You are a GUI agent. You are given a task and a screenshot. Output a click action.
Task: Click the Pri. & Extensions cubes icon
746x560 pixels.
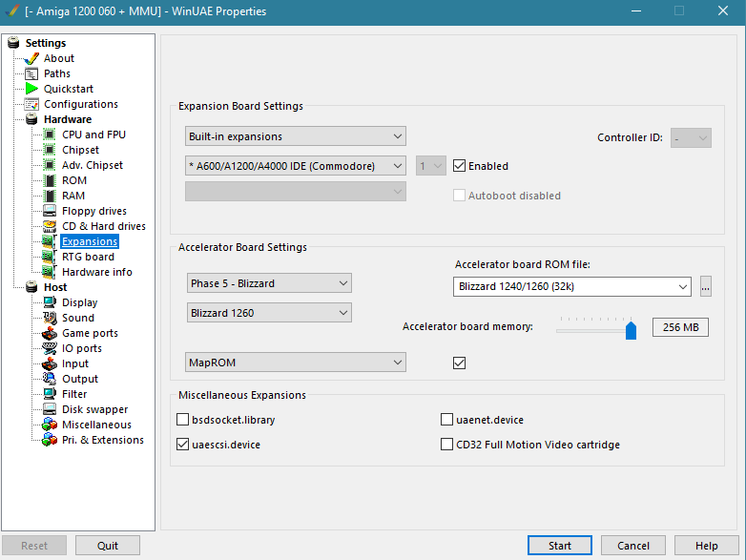50,440
